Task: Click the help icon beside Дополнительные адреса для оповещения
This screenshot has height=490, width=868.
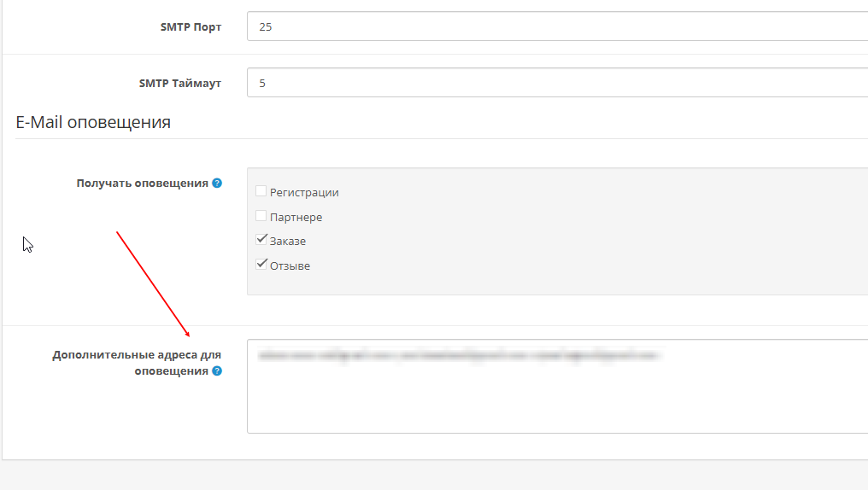Action: pos(217,371)
